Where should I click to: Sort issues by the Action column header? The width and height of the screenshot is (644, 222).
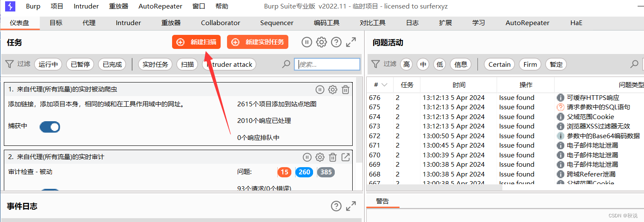[x=526, y=85]
